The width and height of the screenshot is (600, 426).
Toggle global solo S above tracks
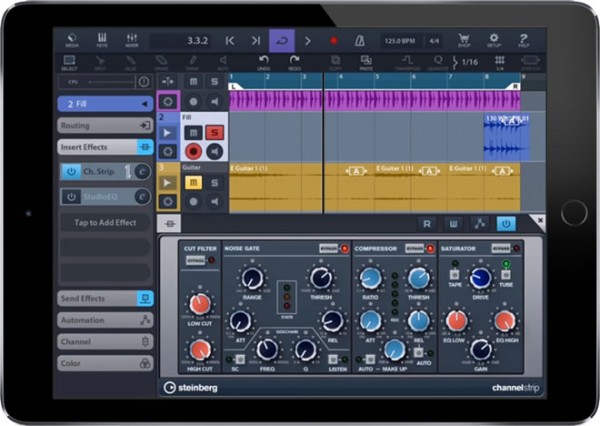pyautogui.click(x=215, y=82)
